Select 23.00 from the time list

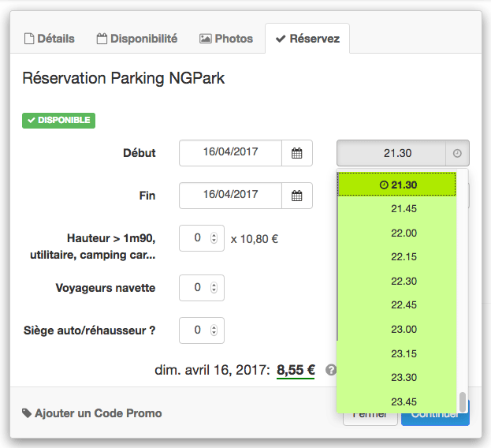point(396,329)
